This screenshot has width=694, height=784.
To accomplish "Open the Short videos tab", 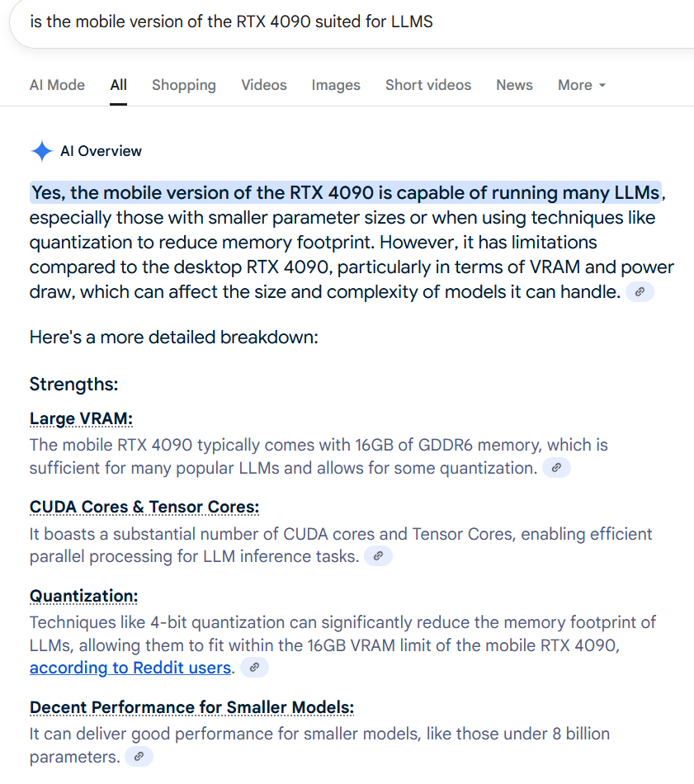I will 427,85.
